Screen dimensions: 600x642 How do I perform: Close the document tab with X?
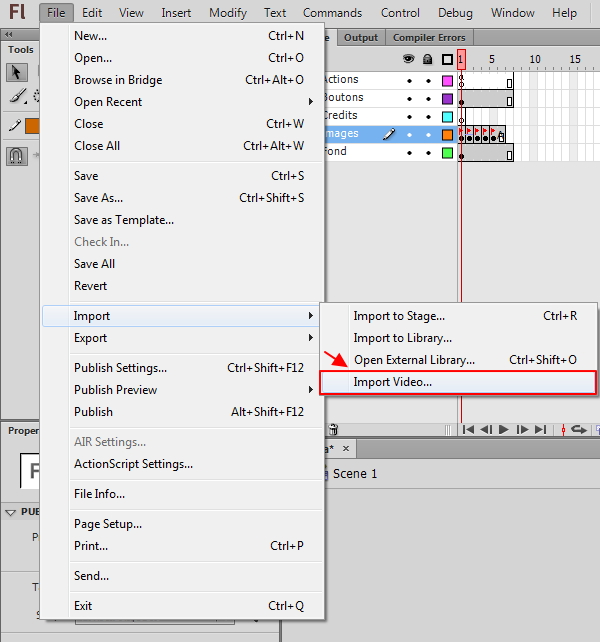(x=346, y=449)
